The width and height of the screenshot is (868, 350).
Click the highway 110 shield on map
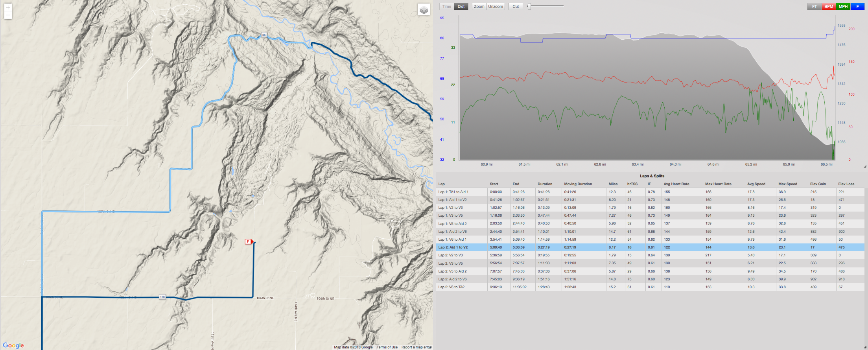(162, 297)
